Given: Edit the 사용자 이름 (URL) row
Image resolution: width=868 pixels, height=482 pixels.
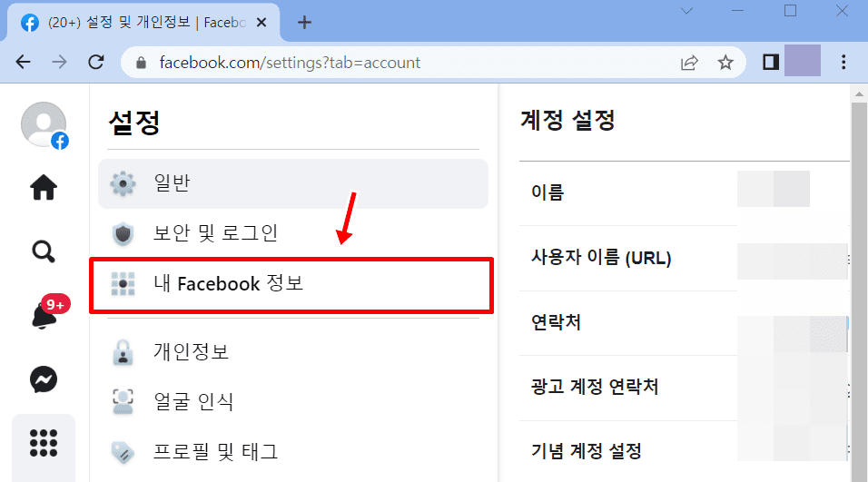Looking at the screenshot, I should [x=685, y=258].
